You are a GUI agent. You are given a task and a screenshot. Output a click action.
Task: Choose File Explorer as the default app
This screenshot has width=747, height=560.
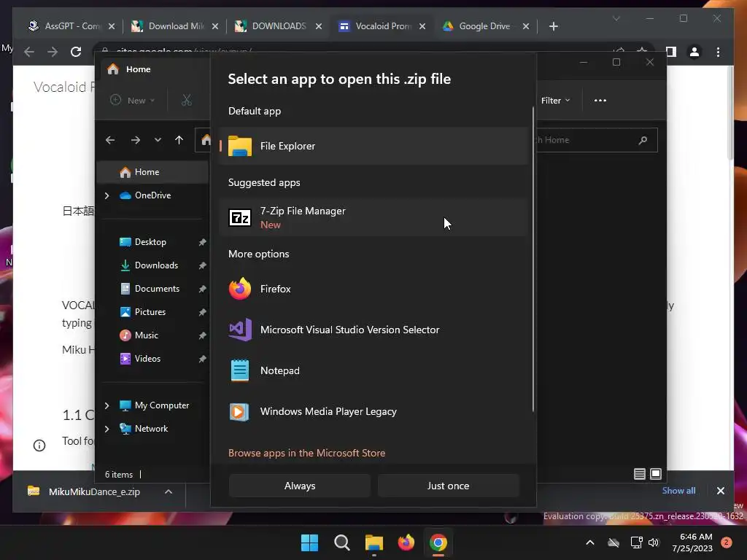click(x=373, y=146)
